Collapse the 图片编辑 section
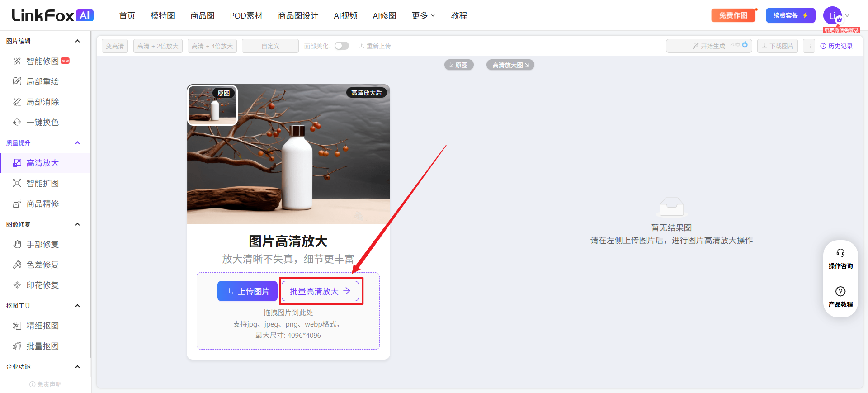The image size is (868, 393). click(77, 41)
